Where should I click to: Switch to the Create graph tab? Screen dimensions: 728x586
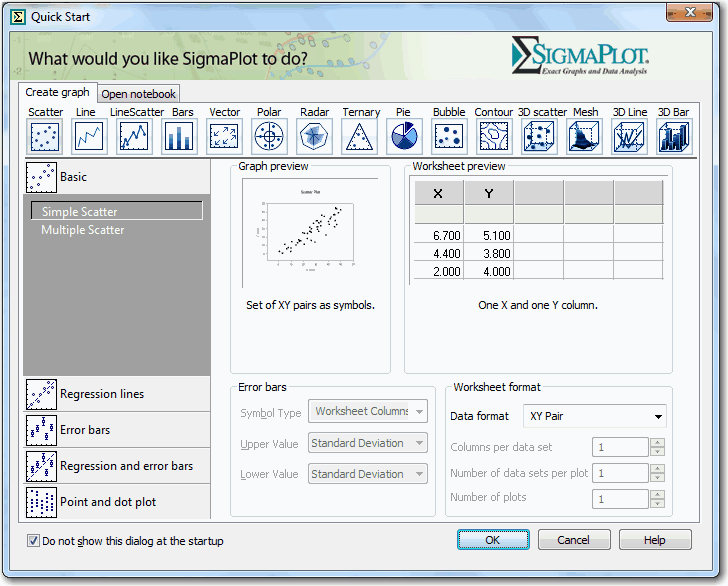coord(58,92)
